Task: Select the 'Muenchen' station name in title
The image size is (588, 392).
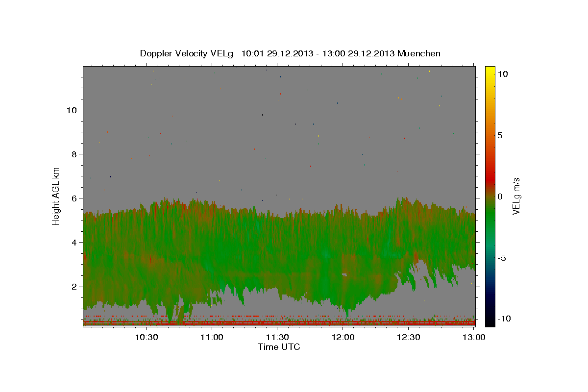Action: coord(419,53)
